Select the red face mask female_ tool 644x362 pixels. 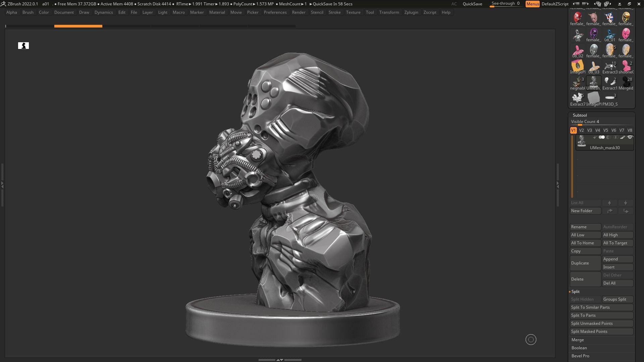pyautogui.click(x=577, y=18)
